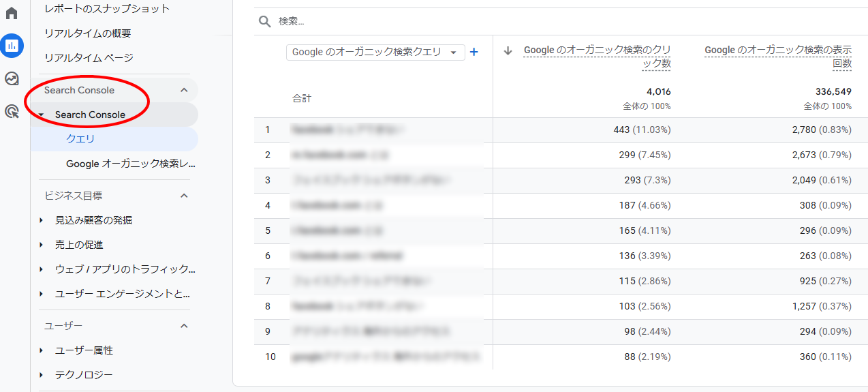Open the Google organic search query dimension dropdown
The height and width of the screenshot is (392, 868).
[x=375, y=52]
